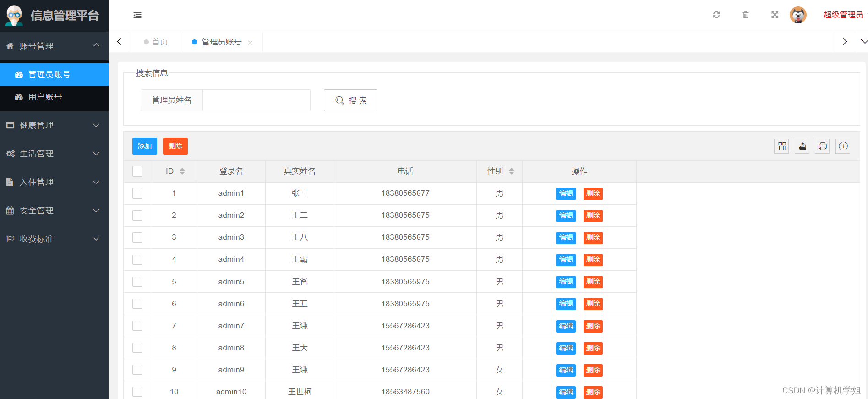
Task: Sort table by the 性别 column arrows
Action: click(512, 171)
